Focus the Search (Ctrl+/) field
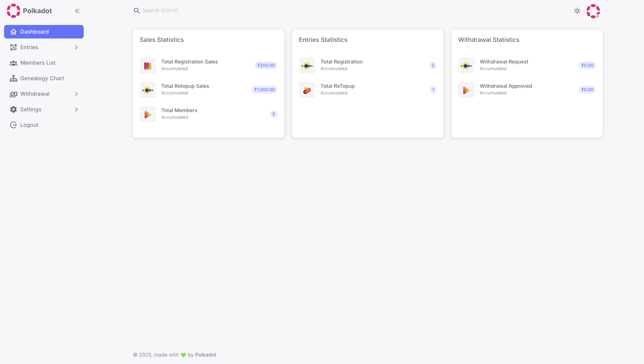 point(160,10)
